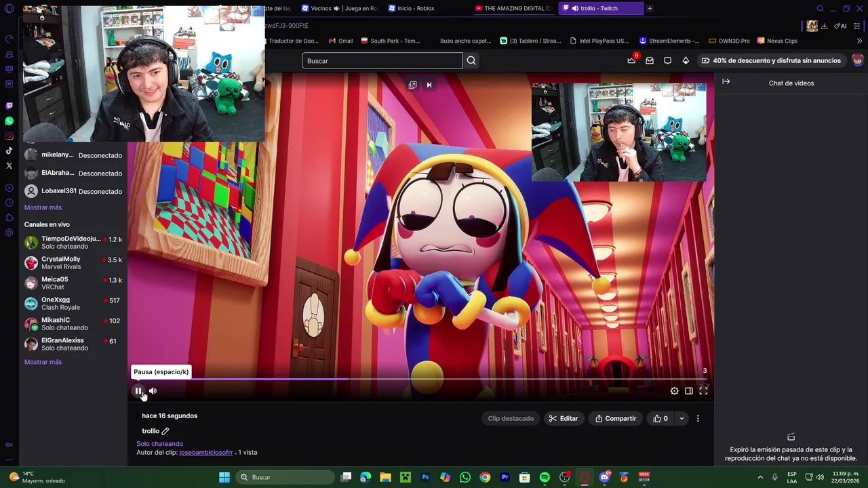Open TikTok in the Opera GX sidebar
The image size is (868, 488).
pyautogui.click(x=9, y=150)
